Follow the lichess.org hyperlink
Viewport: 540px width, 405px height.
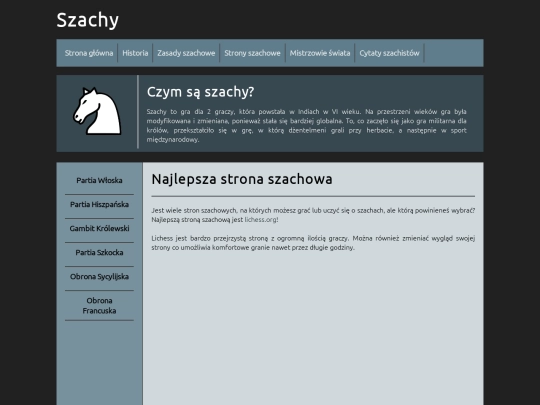point(260,220)
